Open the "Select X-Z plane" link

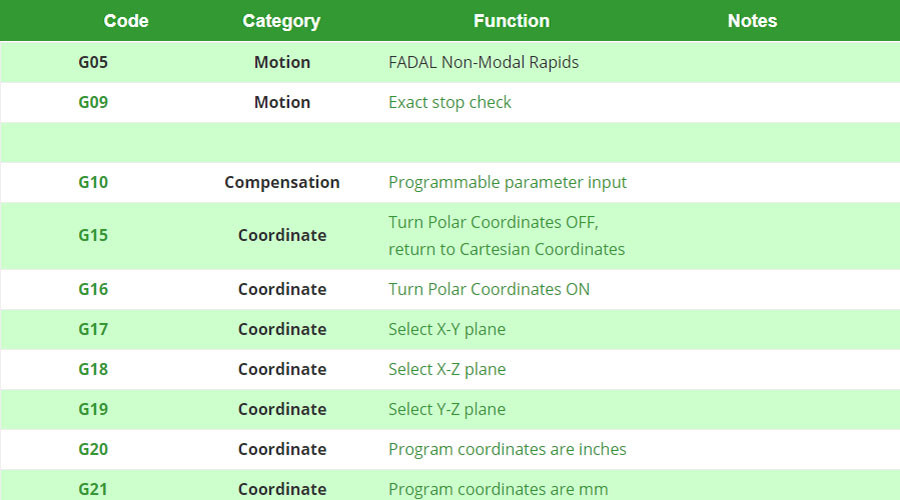[447, 369]
